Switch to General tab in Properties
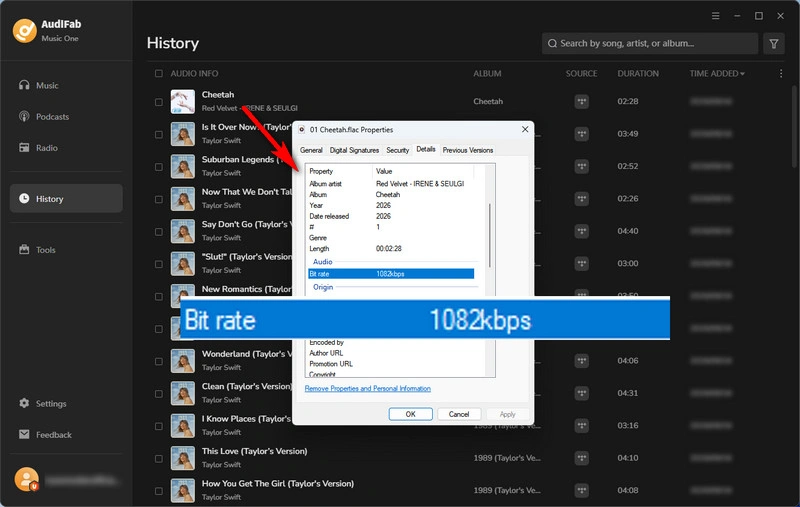 (311, 150)
